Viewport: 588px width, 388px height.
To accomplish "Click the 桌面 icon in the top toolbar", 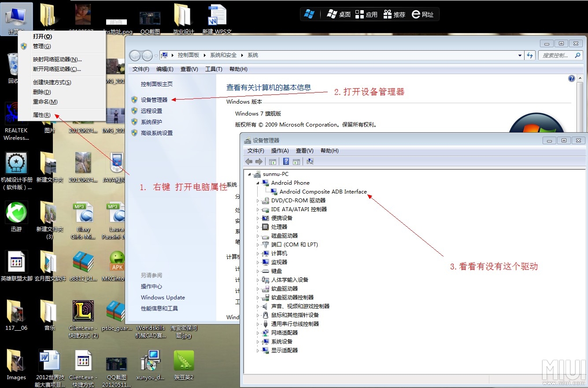I will 339,14.
